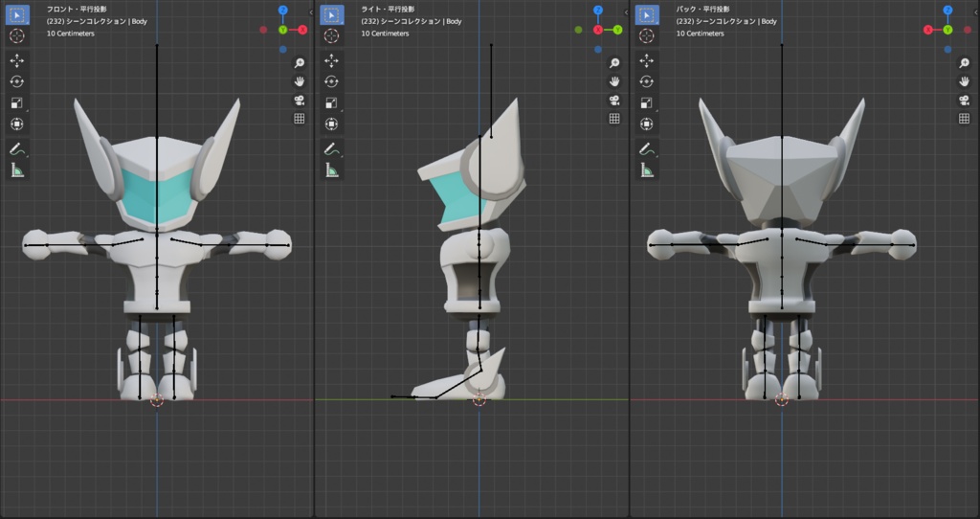Select the Transform tool in Back viewport

[x=647, y=124]
